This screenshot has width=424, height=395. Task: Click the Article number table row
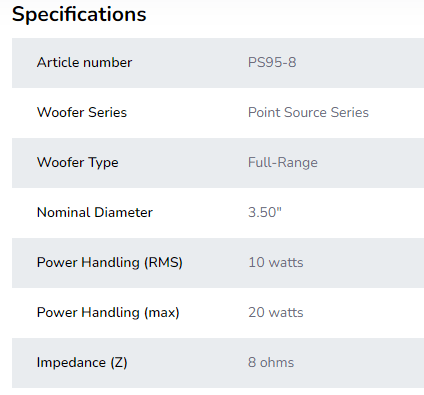(x=218, y=63)
